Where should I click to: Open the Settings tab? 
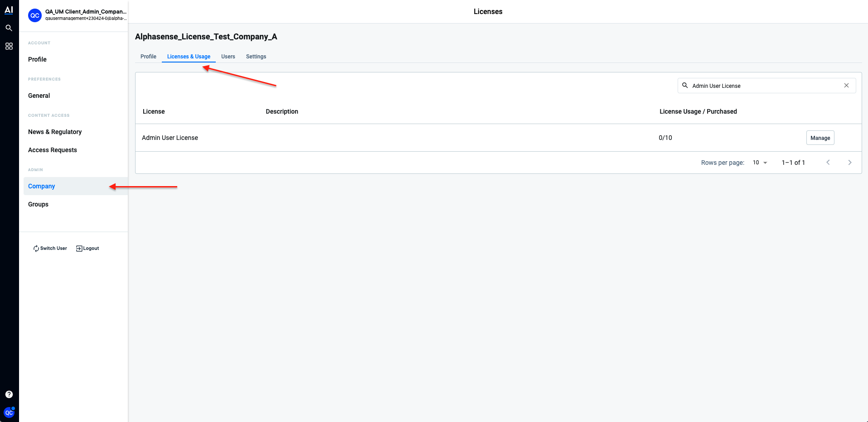[x=256, y=57]
